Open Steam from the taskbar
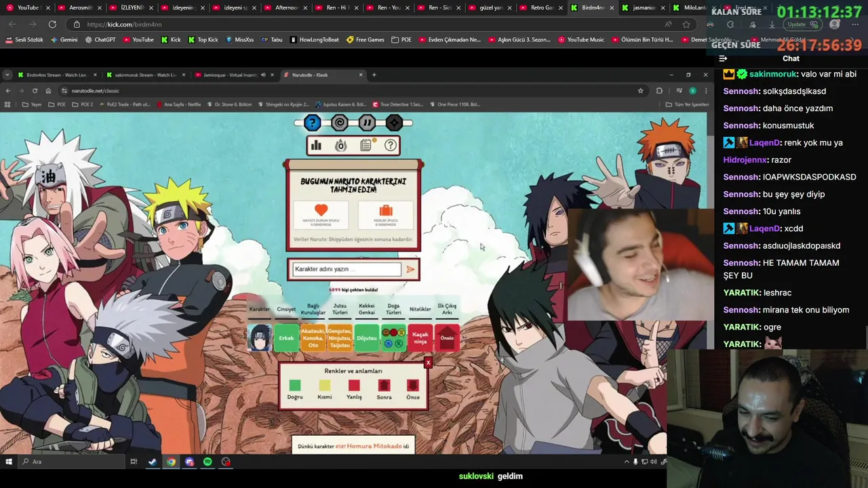The height and width of the screenshot is (488, 868). coord(153,462)
